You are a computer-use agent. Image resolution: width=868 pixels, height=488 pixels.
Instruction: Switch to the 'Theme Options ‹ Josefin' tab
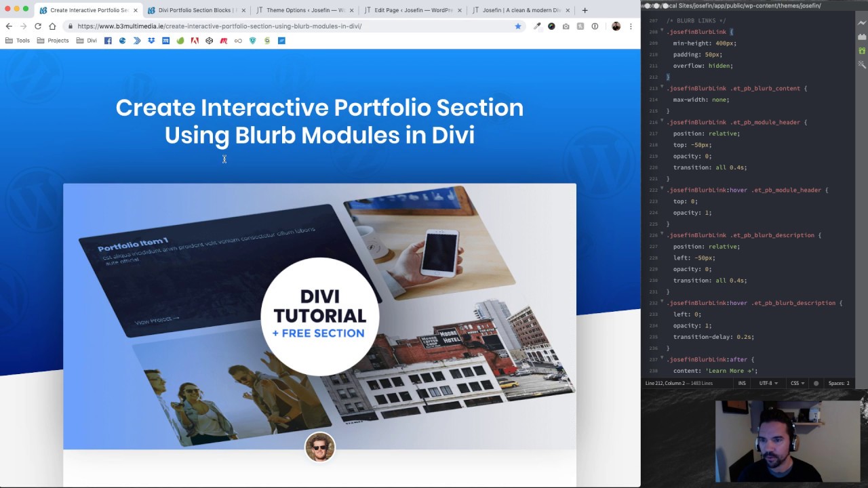click(304, 10)
